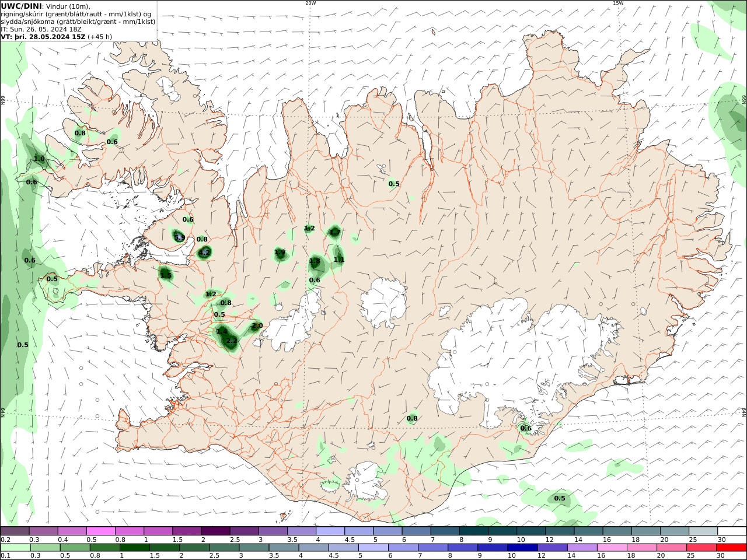
Task: Click the 1.7 precipitation value on the map
Action: pos(334,232)
